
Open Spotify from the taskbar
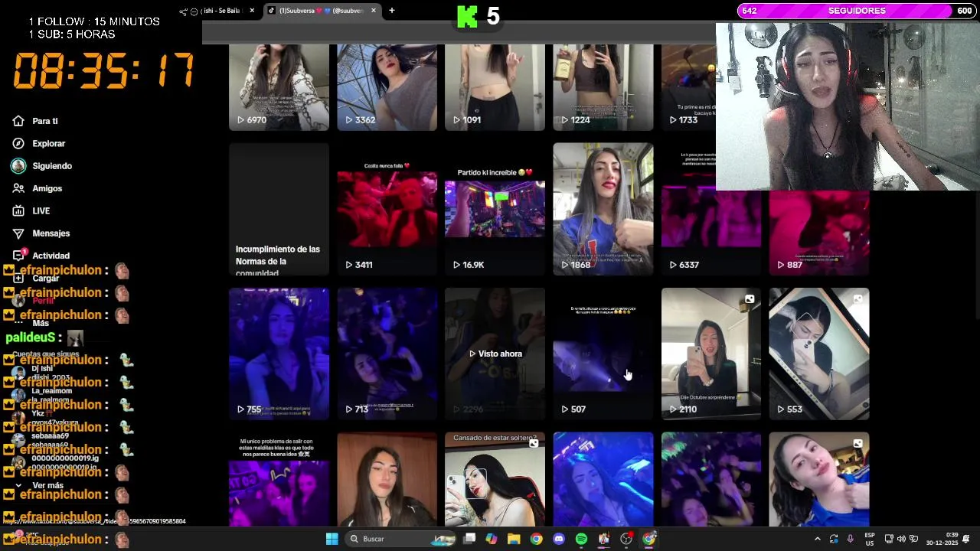pos(581,539)
